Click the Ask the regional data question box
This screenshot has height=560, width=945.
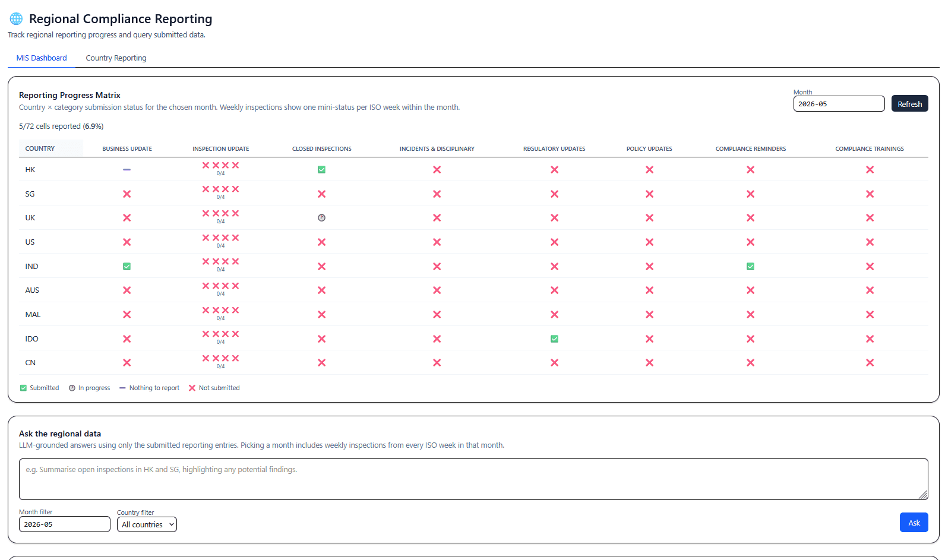pyautogui.click(x=473, y=479)
